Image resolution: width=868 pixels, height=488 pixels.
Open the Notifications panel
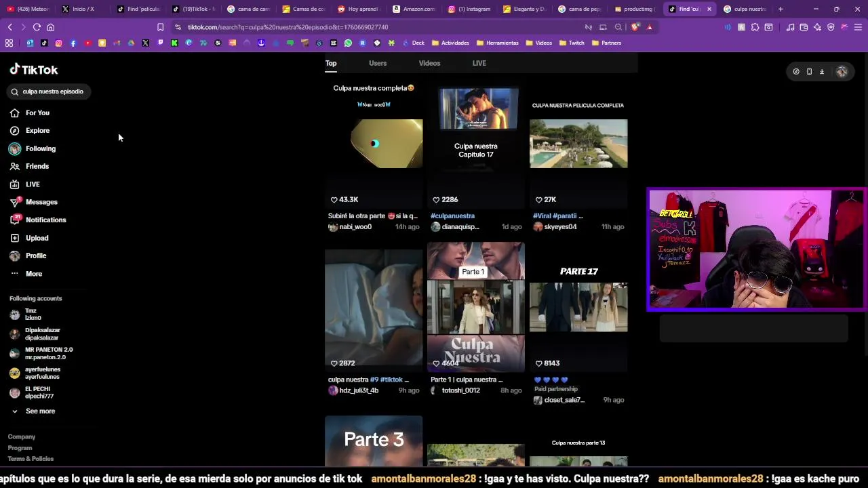pos(38,220)
